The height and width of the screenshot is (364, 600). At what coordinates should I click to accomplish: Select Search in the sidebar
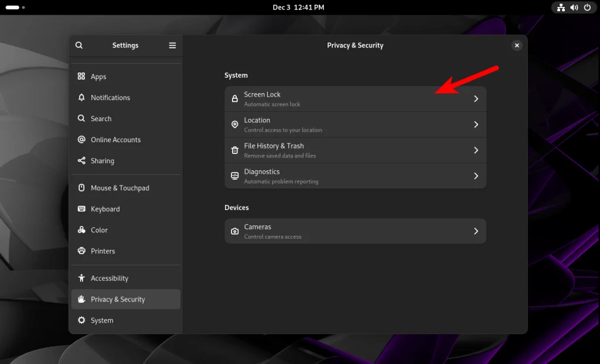coord(126,119)
